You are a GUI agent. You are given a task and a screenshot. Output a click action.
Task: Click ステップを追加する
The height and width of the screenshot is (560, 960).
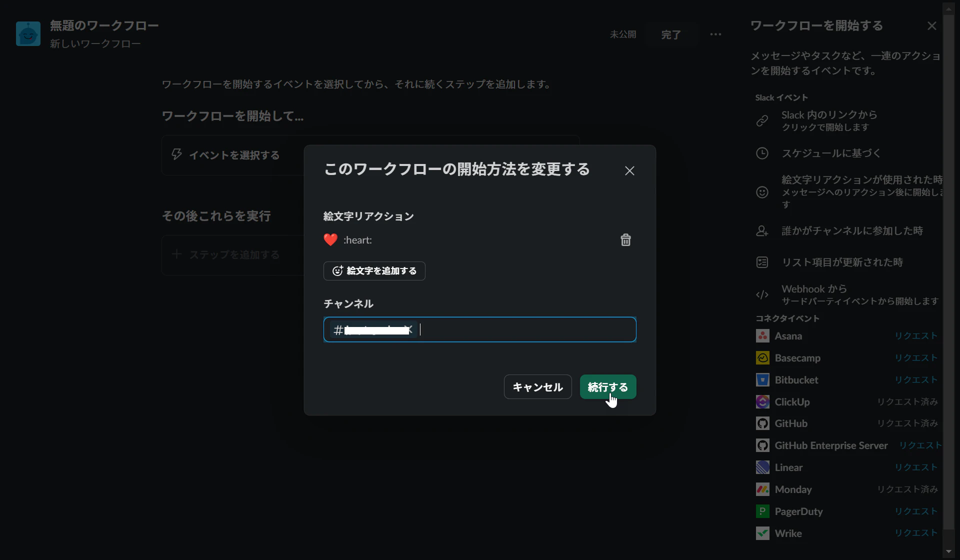[233, 255]
